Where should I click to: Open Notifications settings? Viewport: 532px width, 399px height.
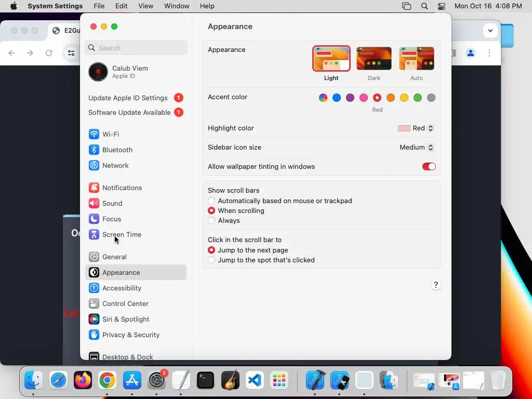pyautogui.click(x=136, y=188)
